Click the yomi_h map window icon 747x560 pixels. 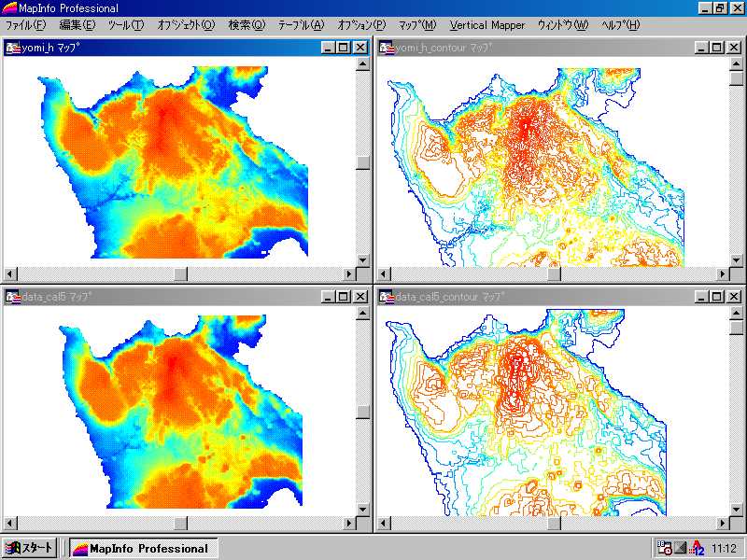[x=12, y=48]
